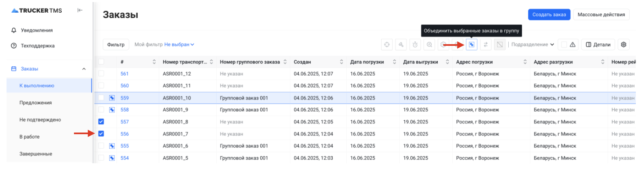Click group icon in row 555
Image resolution: width=644 pixels, height=171 pixels.
(112, 146)
